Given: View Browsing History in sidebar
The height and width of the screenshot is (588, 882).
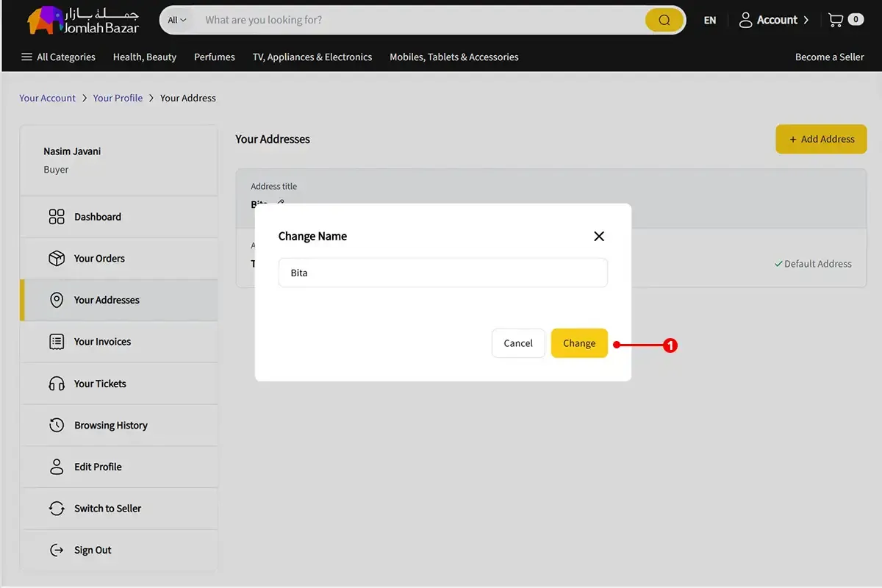Looking at the screenshot, I should pos(110,426).
